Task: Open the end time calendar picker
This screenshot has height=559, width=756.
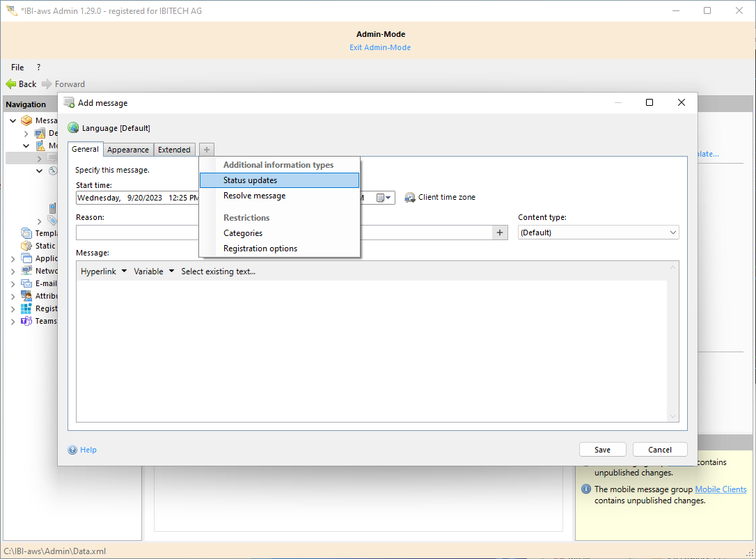Action: [385, 198]
